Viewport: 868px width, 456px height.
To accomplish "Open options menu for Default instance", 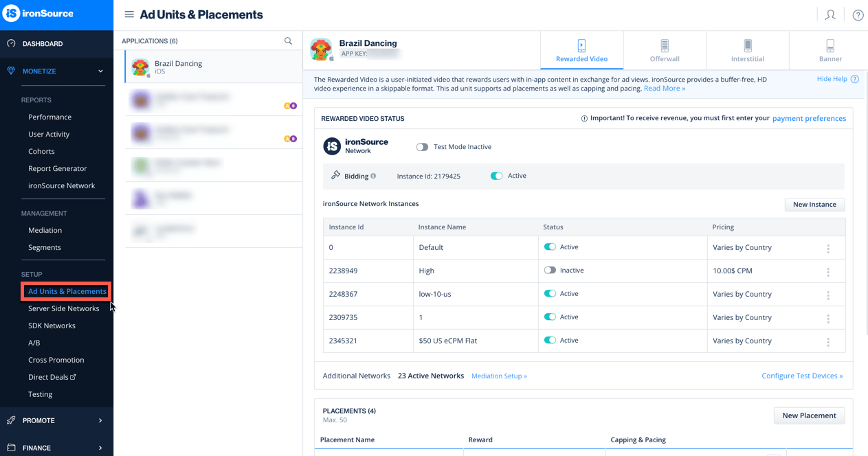I will point(828,247).
